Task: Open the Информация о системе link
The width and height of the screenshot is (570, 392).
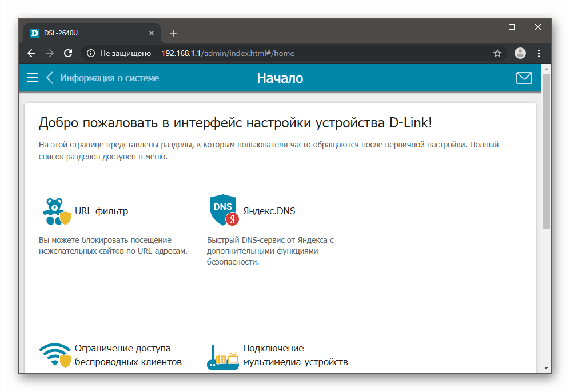Action: coord(109,78)
